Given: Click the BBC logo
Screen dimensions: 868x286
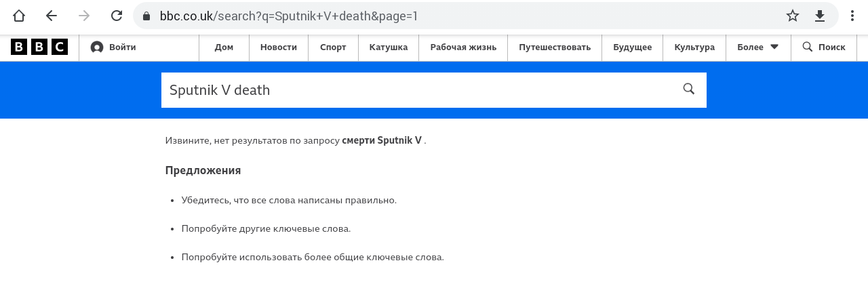Looking at the screenshot, I should (39, 47).
